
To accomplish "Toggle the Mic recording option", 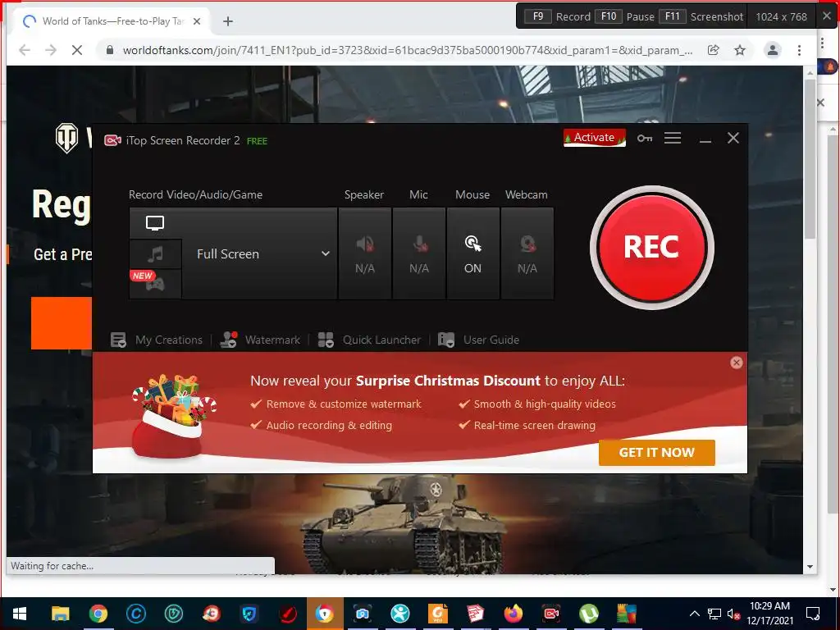I will (419, 253).
